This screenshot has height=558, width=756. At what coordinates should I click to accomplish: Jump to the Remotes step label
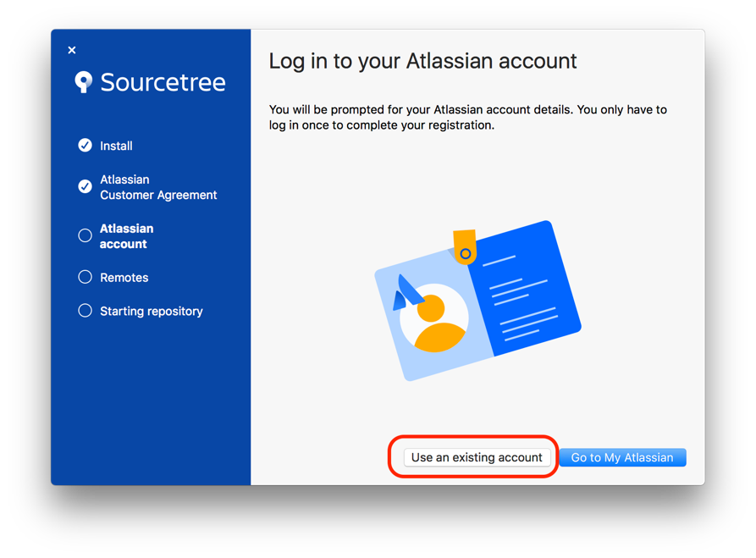point(124,278)
